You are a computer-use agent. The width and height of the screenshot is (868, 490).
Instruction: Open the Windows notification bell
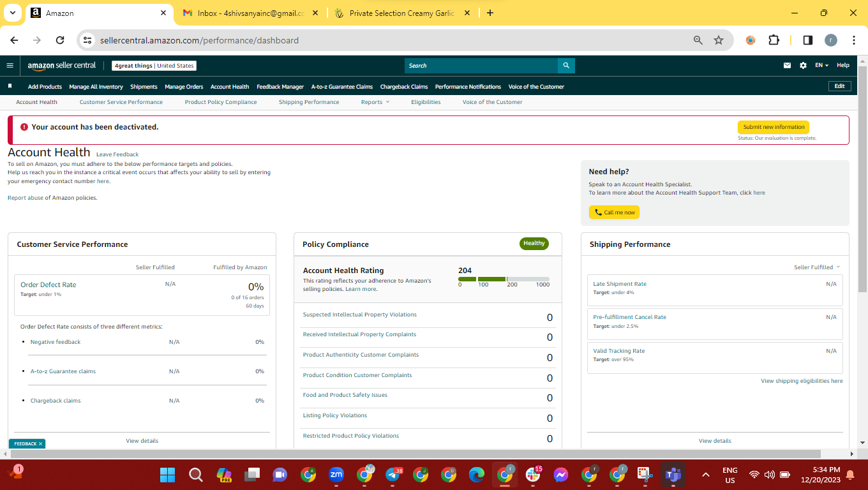coord(850,475)
